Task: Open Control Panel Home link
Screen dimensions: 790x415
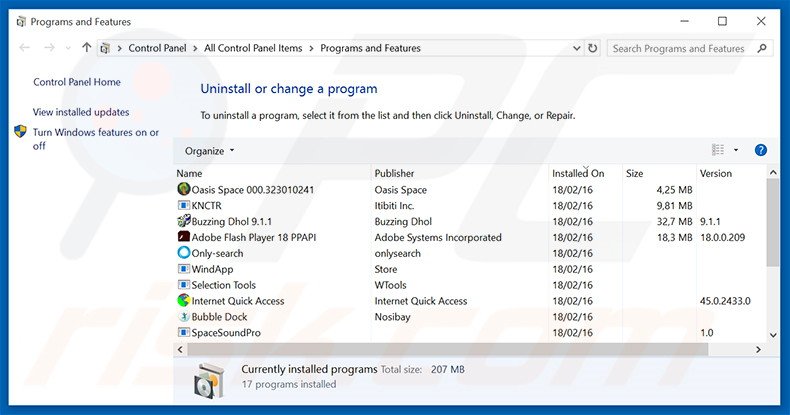Action: [77, 83]
